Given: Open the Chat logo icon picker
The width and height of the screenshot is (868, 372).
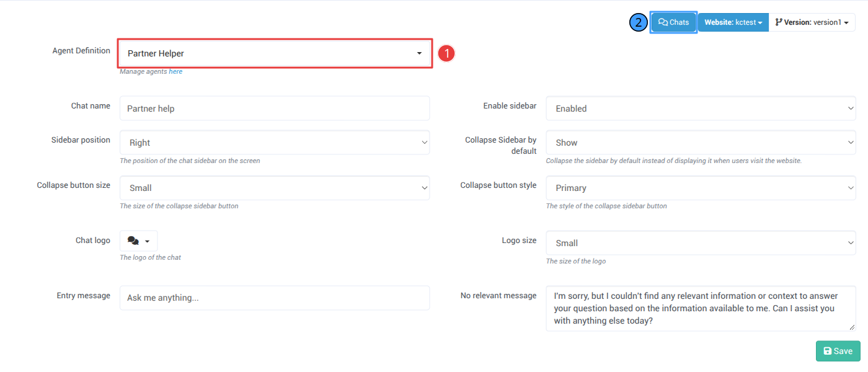Looking at the screenshot, I should point(138,241).
